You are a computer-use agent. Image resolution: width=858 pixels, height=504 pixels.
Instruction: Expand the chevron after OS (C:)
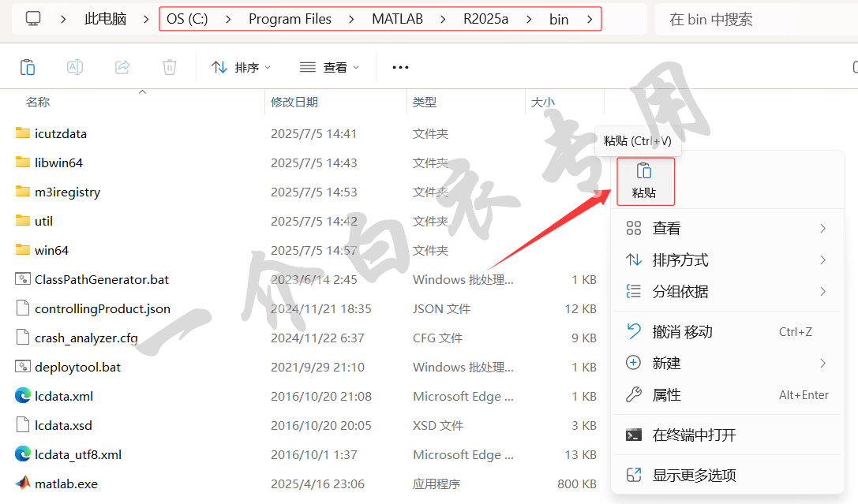(228, 19)
